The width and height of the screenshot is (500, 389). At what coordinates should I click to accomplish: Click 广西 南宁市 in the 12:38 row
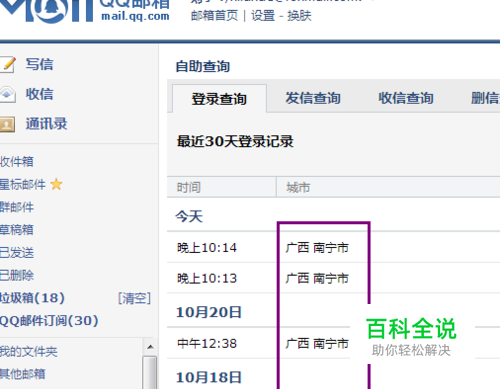(317, 343)
